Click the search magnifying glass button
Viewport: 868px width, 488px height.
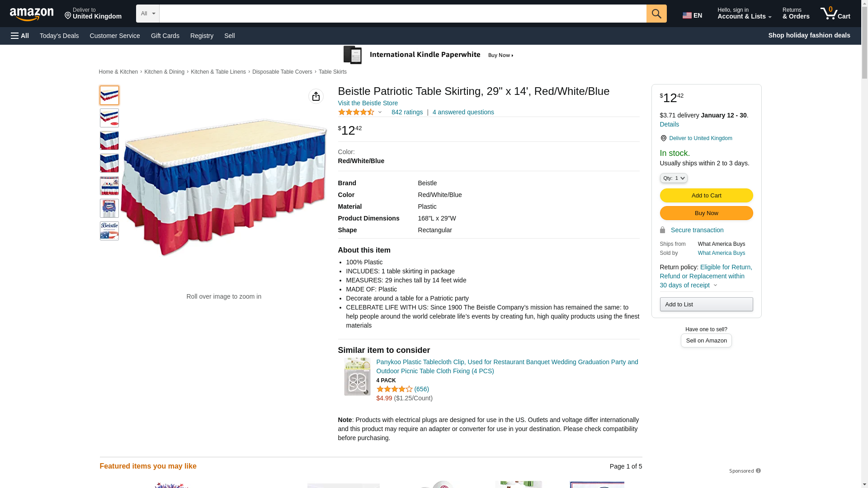tap(656, 14)
